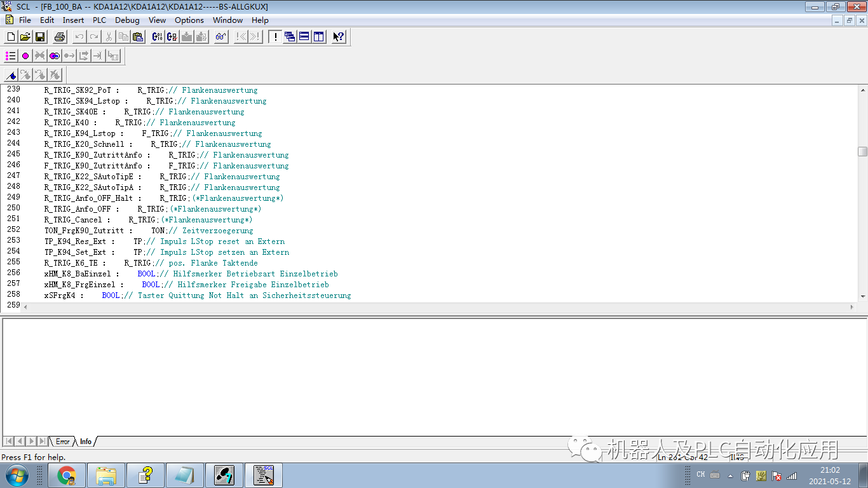Click the variable xHM_K8_BaEinzel
868x488 pixels.
pyautogui.click(x=81, y=274)
